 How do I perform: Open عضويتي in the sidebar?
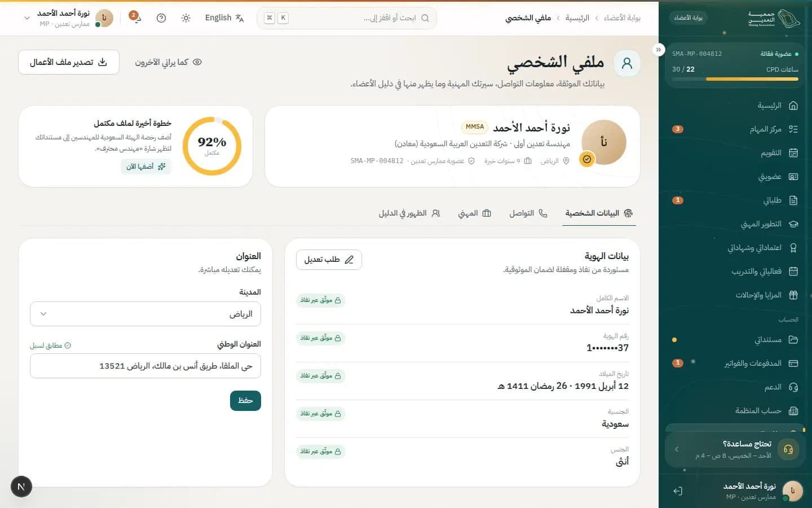tap(735, 177)
